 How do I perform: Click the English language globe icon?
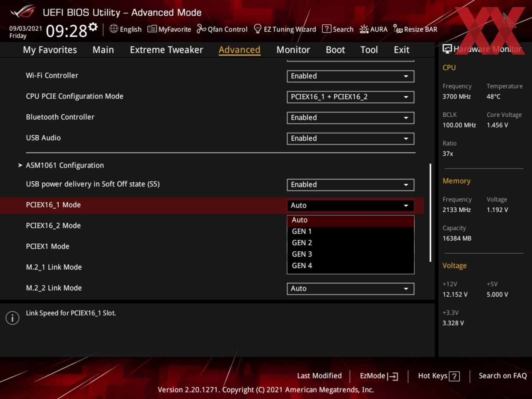(113, 29)
